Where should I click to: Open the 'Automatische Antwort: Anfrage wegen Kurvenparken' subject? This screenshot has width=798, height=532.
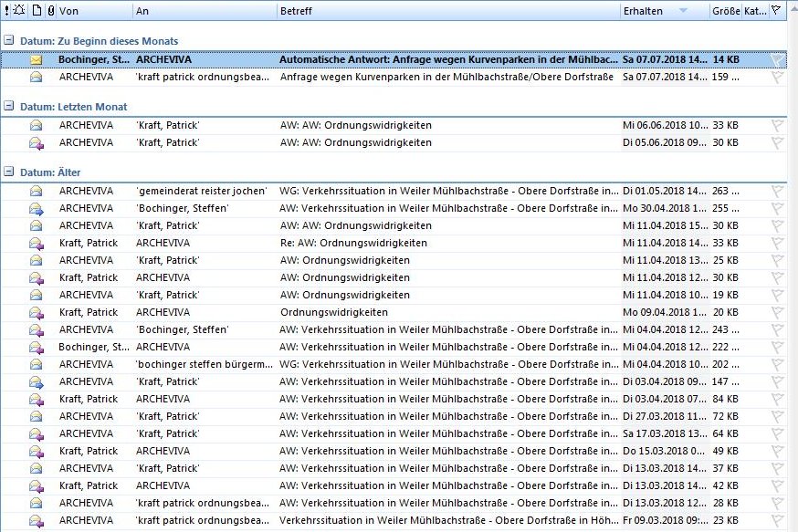point(448,59)
